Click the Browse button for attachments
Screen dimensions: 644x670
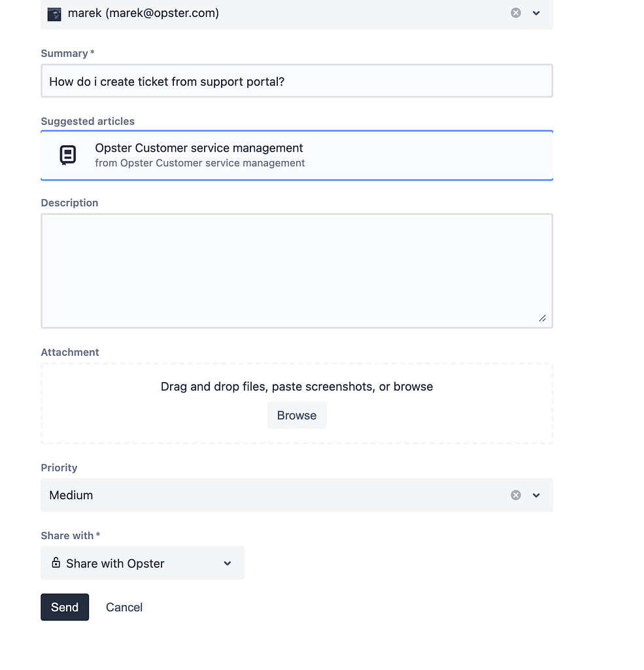(297, 415)
